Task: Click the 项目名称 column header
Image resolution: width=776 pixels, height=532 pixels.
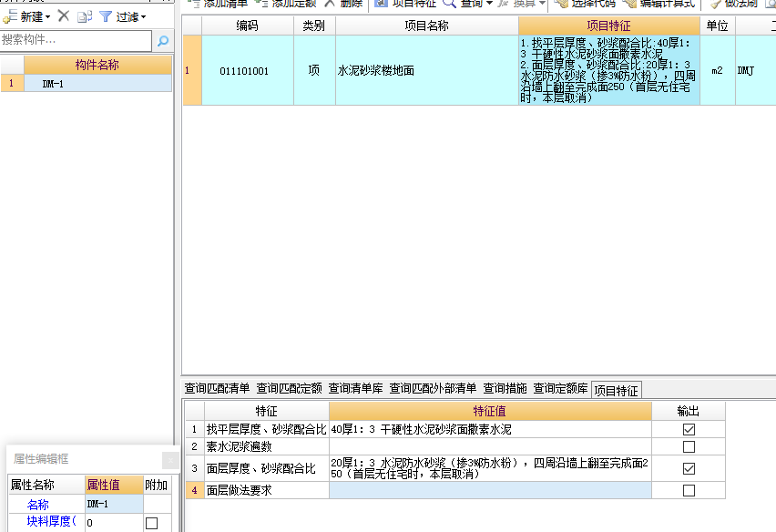Action: click(x=426, y=26)
